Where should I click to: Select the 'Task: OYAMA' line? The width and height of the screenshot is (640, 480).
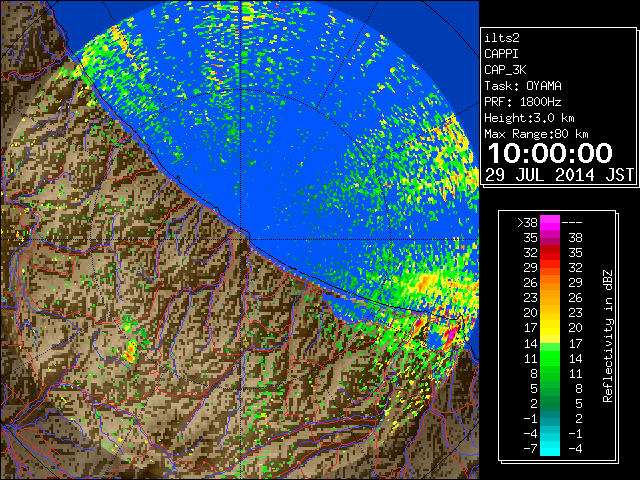pyautogui.click(x=523, y=86)
